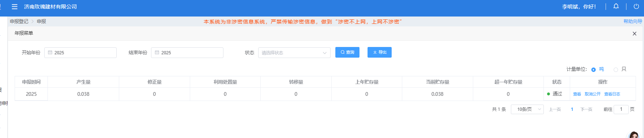The height and width of the screenshot is (138, 644).
Task: Click 取消公开 link for 2025 row
Action: point(592,94)
